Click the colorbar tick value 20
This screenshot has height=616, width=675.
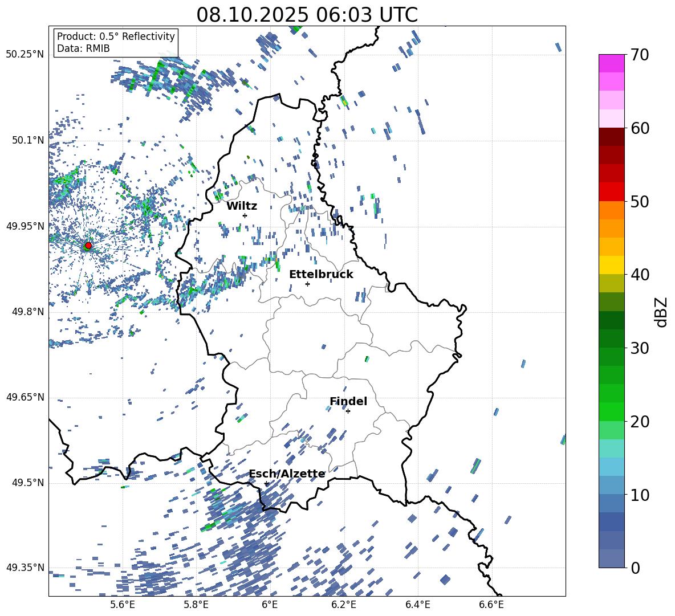coord(640,421)
